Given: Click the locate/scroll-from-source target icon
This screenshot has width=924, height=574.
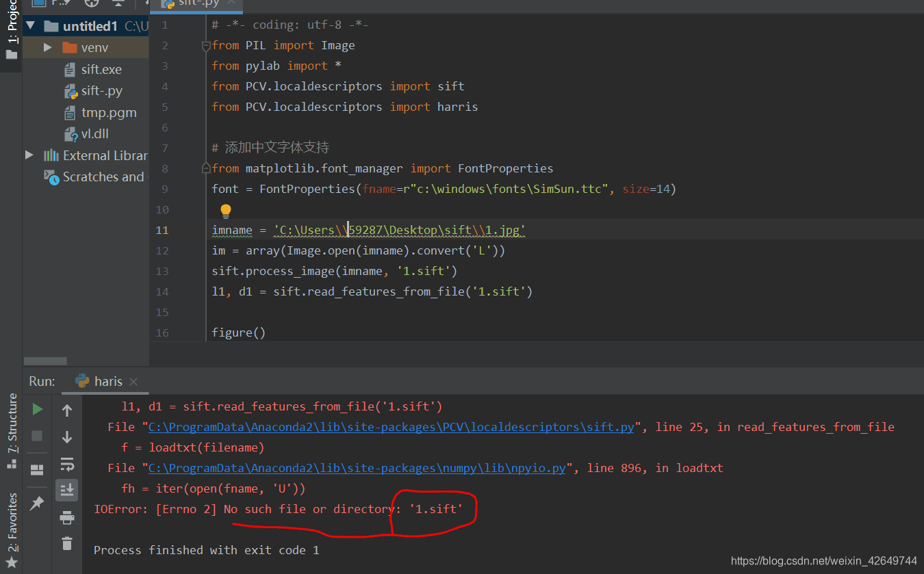Looking at the screenshot, I should point(91,3).
